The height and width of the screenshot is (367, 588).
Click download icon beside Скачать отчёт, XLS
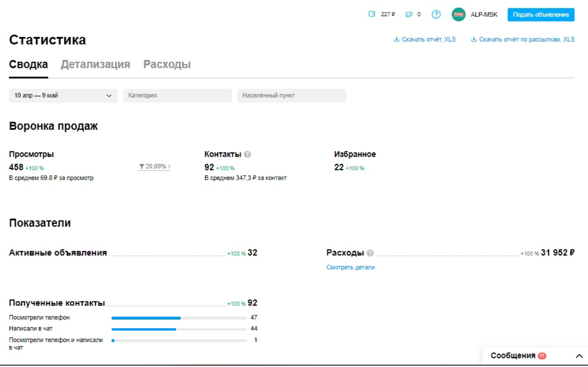click(x=397, y=39)
